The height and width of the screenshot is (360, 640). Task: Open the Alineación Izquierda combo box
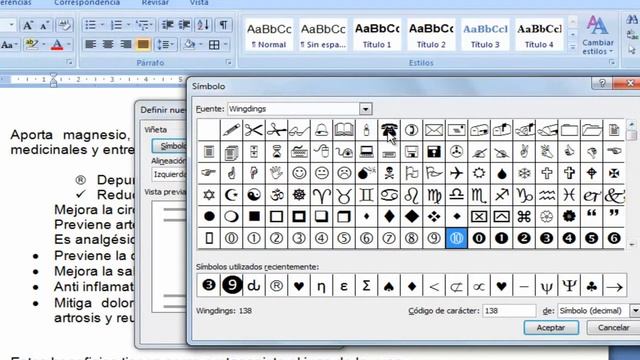(169, 174)
